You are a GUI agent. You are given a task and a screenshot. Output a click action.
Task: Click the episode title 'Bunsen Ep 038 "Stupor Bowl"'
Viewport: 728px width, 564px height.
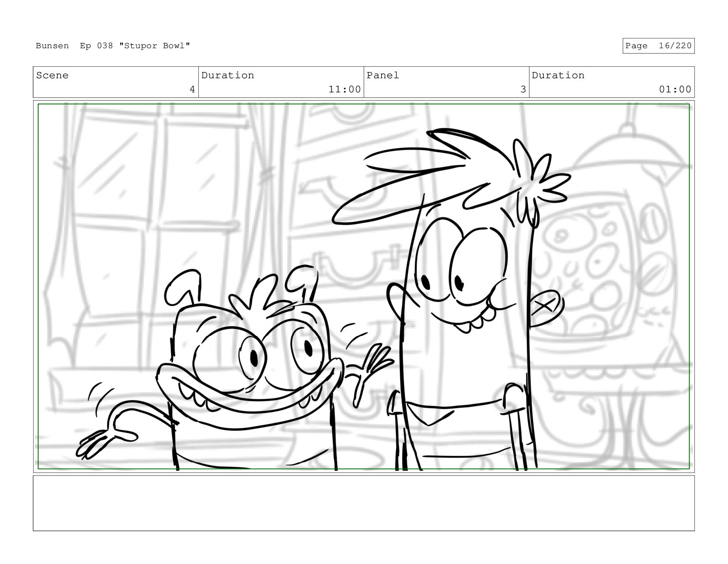pyautogui.click(x=113, y=46)
